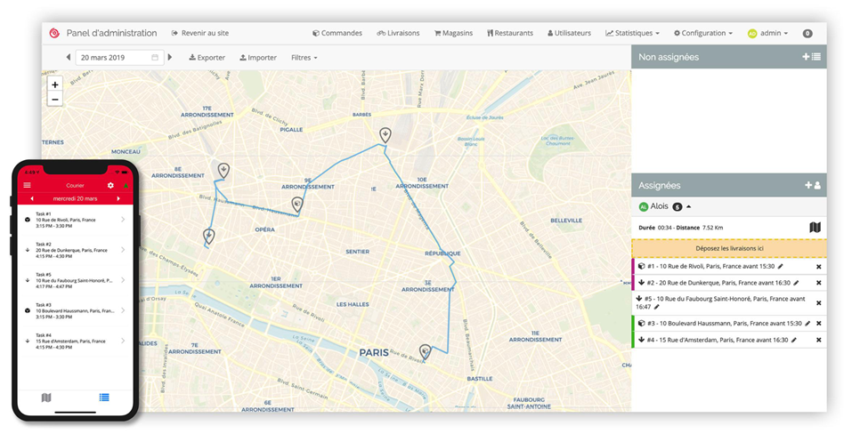Viewport: 868px width, 434px height.
Task: Expand the Statistiques menu
Action: (632, 33)
